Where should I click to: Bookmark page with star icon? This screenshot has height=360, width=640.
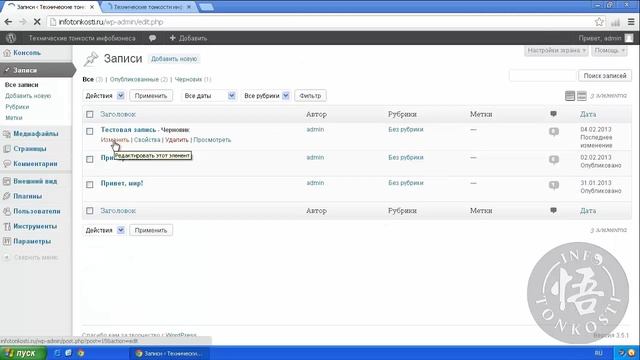coord(599,22)
